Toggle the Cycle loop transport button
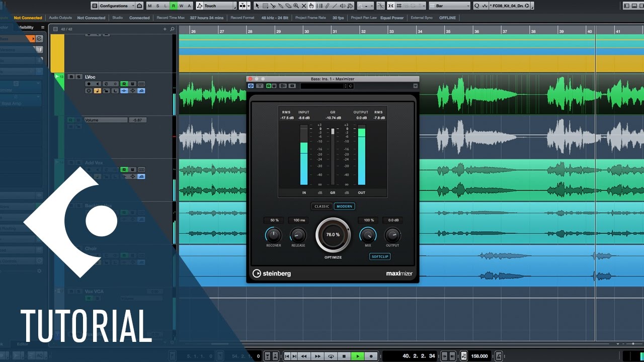Screen dimensions: 644x362 click(331, 356)
